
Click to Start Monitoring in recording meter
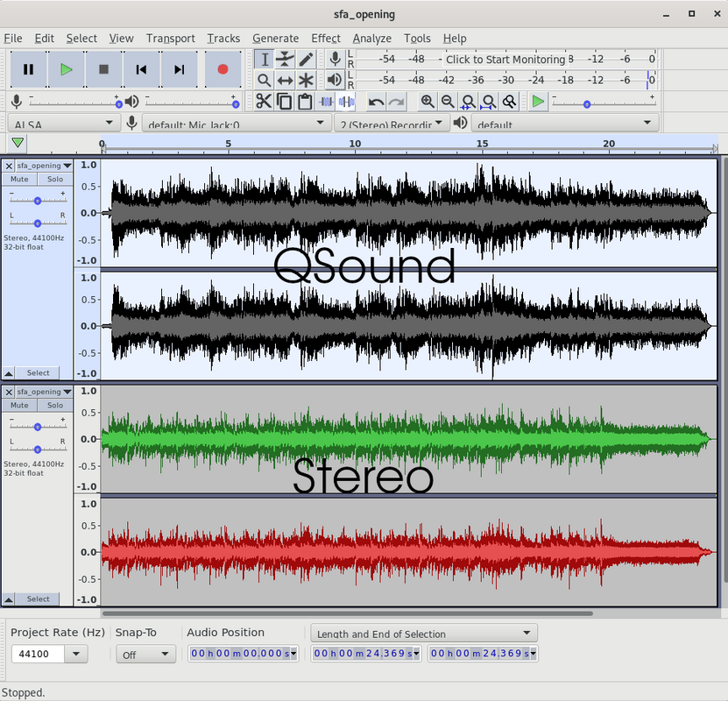(x=505, y=60)
